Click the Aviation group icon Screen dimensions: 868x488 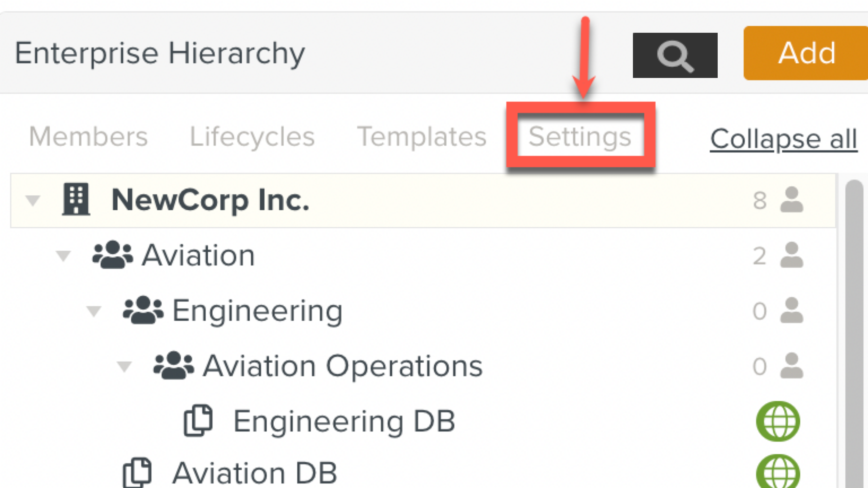pyautogui.click(x=112, y=255)
